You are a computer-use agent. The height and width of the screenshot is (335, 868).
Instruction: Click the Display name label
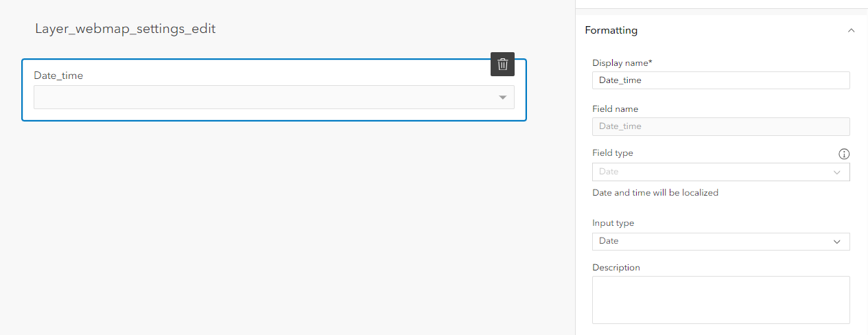click(x=622, y=63)
